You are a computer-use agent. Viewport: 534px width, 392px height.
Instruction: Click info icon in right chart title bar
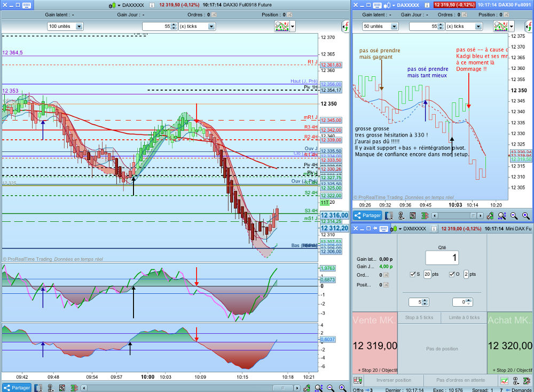click(427, 5)
